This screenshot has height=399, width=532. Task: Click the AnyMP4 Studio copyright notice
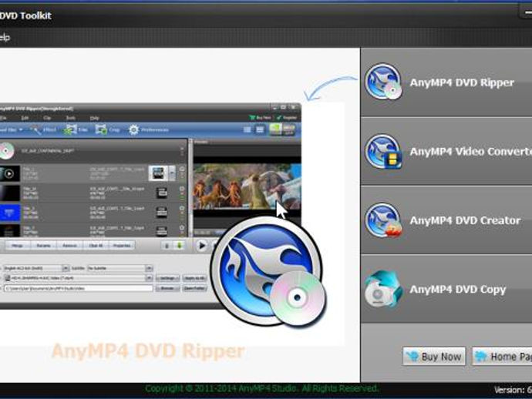[x=261, y=388]
